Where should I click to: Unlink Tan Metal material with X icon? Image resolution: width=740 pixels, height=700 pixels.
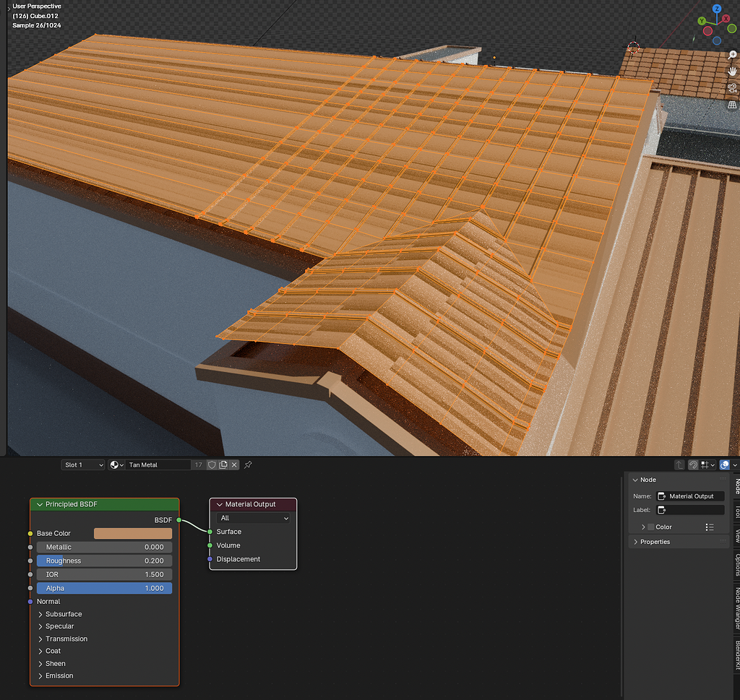coord(234,465)
